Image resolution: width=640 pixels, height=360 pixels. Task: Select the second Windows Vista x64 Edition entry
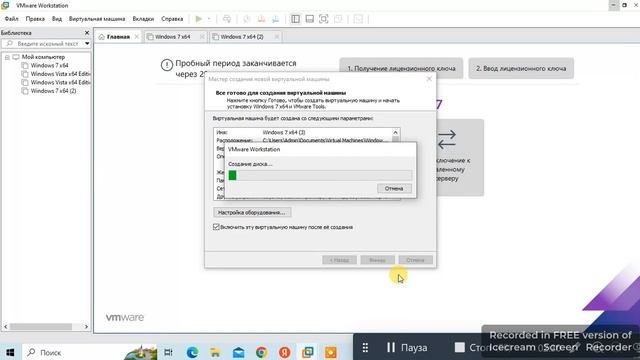click(x=60, y=82)
